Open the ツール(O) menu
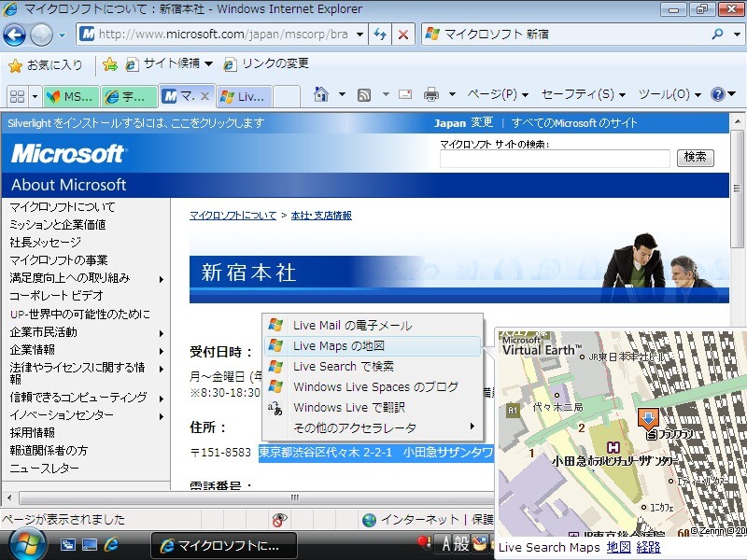This screenshot has width=747, height=560. pos(669,94)
